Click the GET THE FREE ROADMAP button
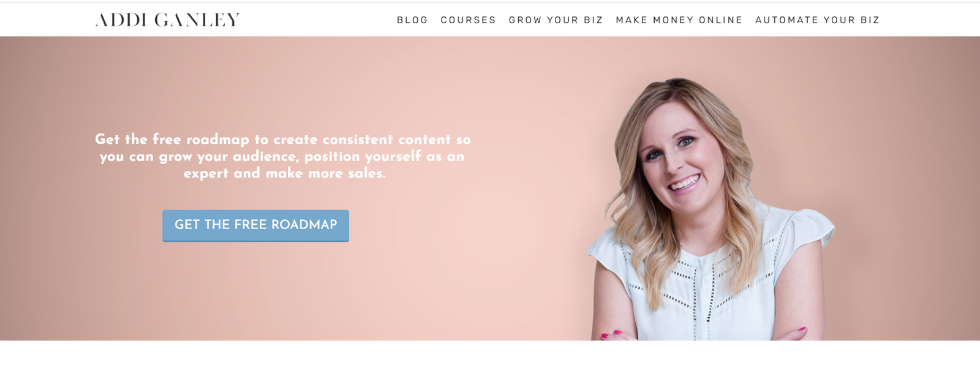 pos(255,225)
